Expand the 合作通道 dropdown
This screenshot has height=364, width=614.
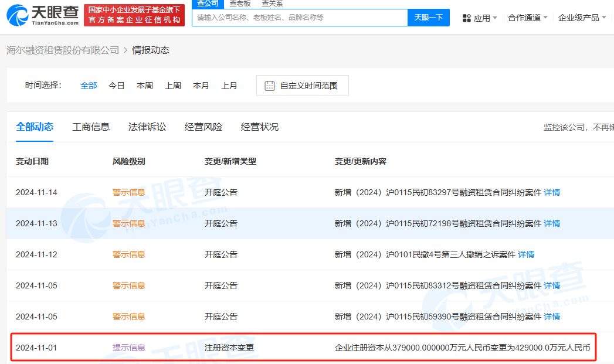(527, 18)
